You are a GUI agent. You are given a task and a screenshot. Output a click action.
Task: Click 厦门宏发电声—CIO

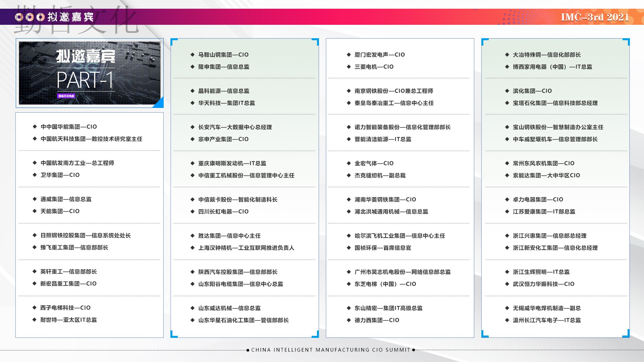(x=380, y=55)
